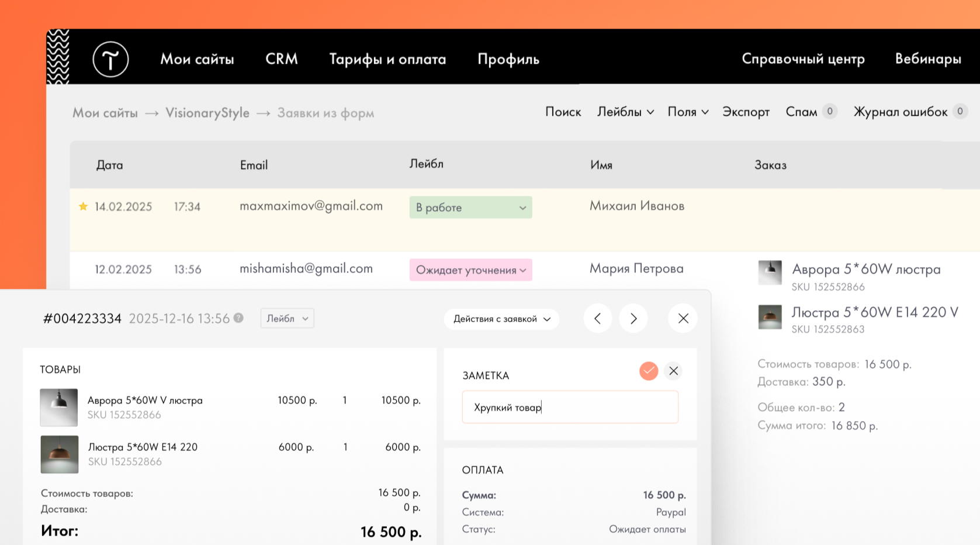The height and width of the screenshot is (545, 980).
Task: Click Аврора 5*60W люстра thumbnail in table
Action: (770, 272)
